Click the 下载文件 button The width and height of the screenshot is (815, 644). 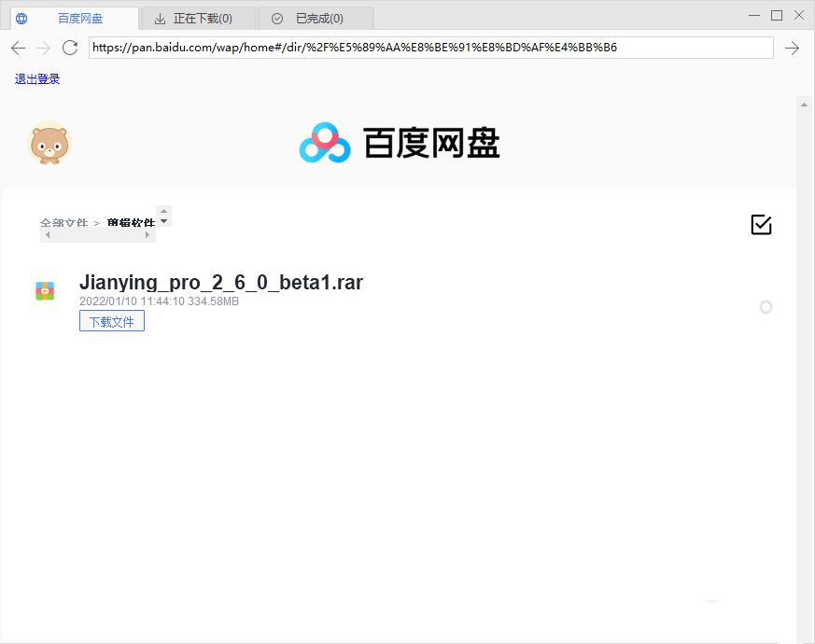pyautogui.click(x=112, y=322)
